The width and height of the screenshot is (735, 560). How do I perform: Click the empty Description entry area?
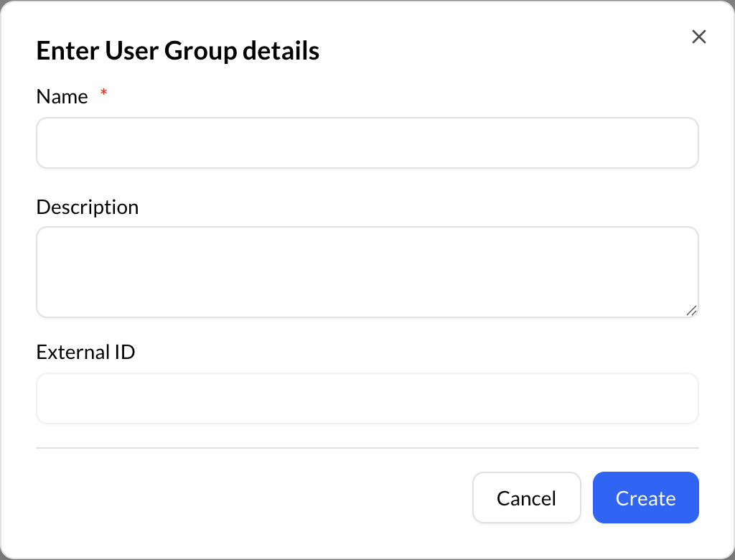point(367,271)
